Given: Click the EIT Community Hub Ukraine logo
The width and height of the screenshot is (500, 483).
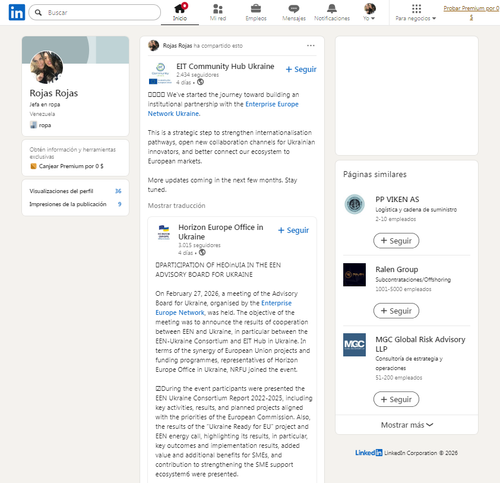Looking at the screenshot, I should 160,74.
